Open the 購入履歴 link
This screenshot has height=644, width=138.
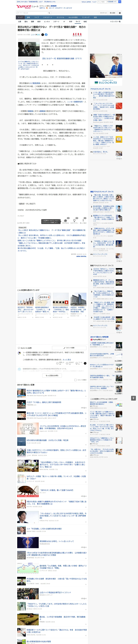click(x=112, y=13)
